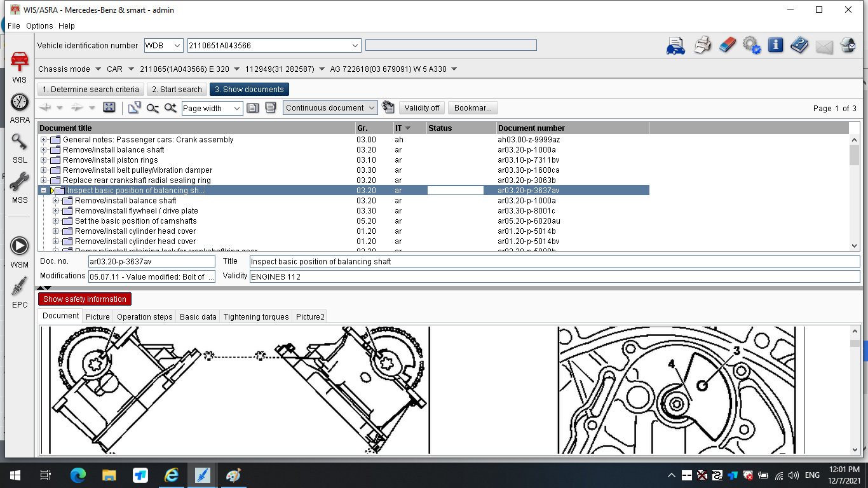Expand Remove/install piston rings row

tap(44, 160)
